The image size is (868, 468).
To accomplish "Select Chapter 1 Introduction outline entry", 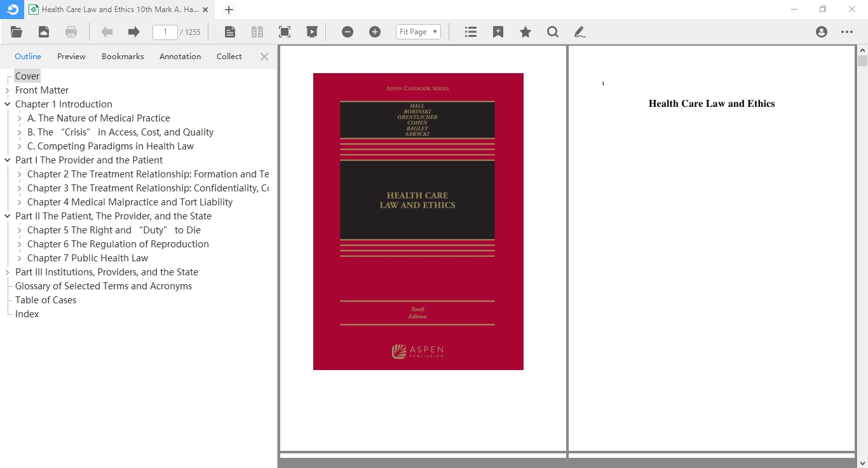I will point(64,104).
